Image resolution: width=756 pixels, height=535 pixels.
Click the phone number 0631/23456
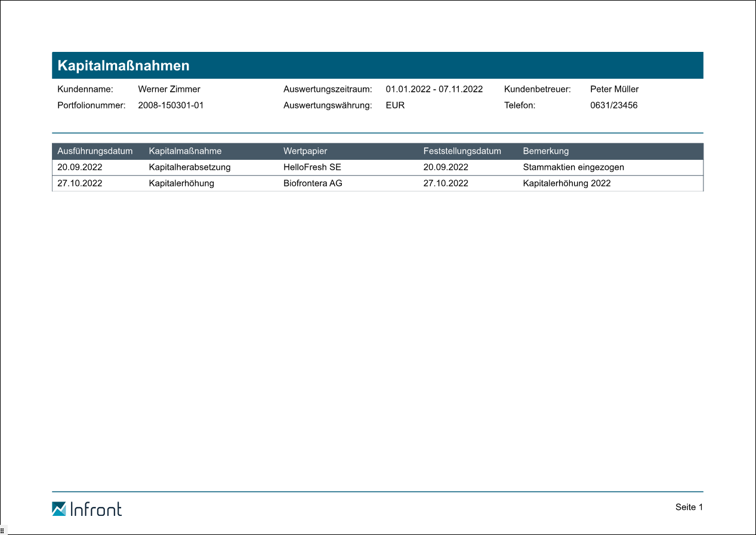point(613,106)
